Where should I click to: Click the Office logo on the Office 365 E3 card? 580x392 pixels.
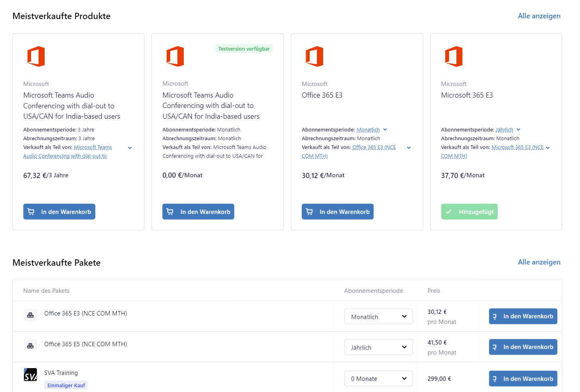[x=315, y=57]
